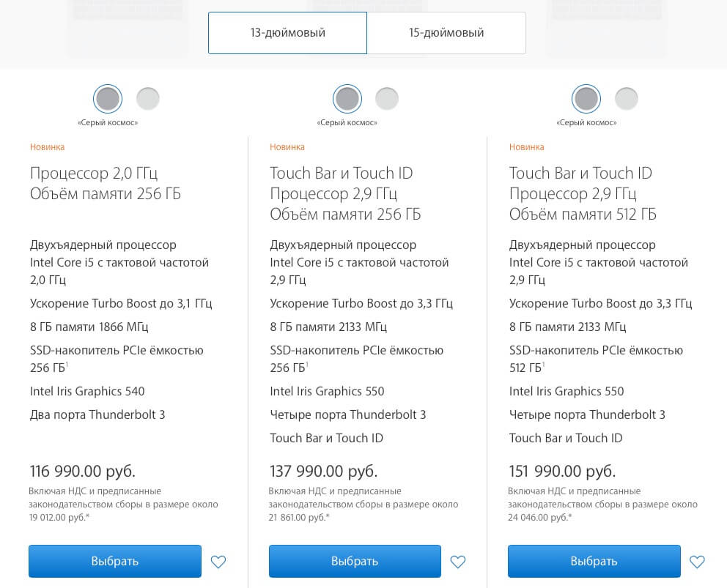This screenshot has height=588, width=727.
Task: Click the price 151 990.00 руб.
Action: point(562,472)
